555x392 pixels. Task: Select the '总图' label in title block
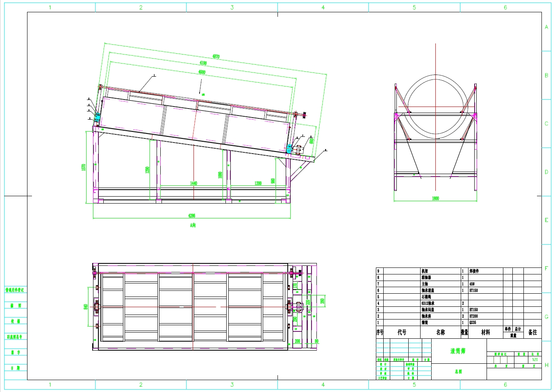point(458,372)
